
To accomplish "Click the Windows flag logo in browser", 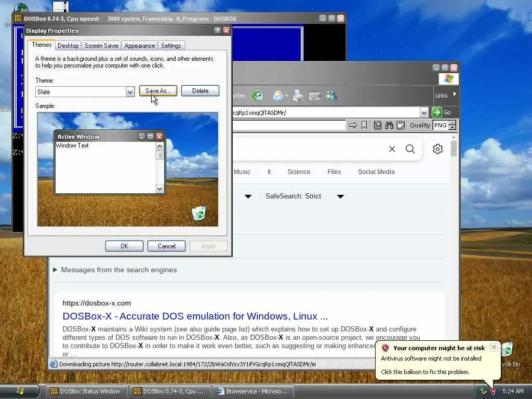I will [448, 79].
